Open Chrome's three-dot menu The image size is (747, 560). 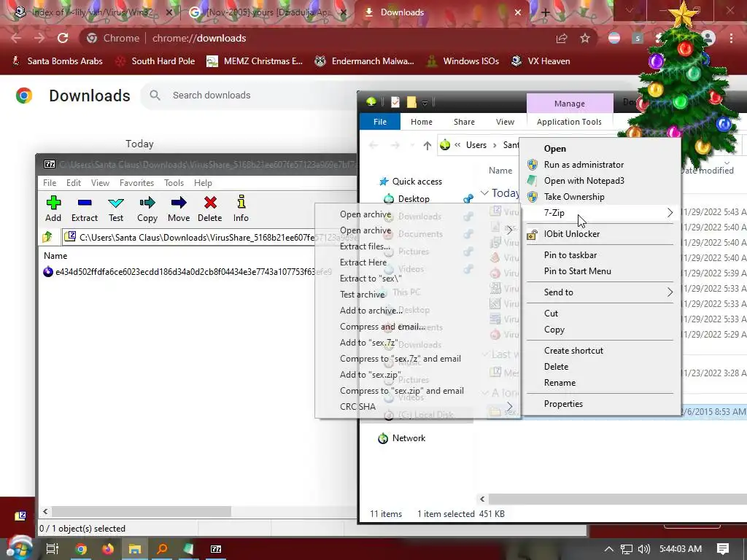731,38
